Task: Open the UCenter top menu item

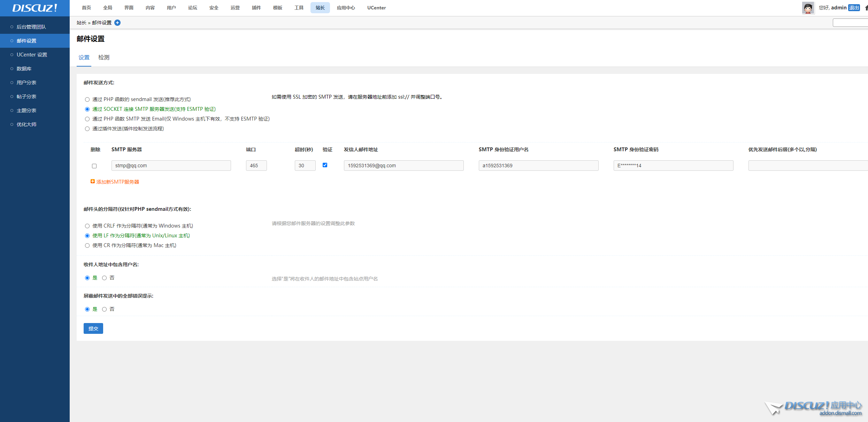Action: [x=376, y=8]
